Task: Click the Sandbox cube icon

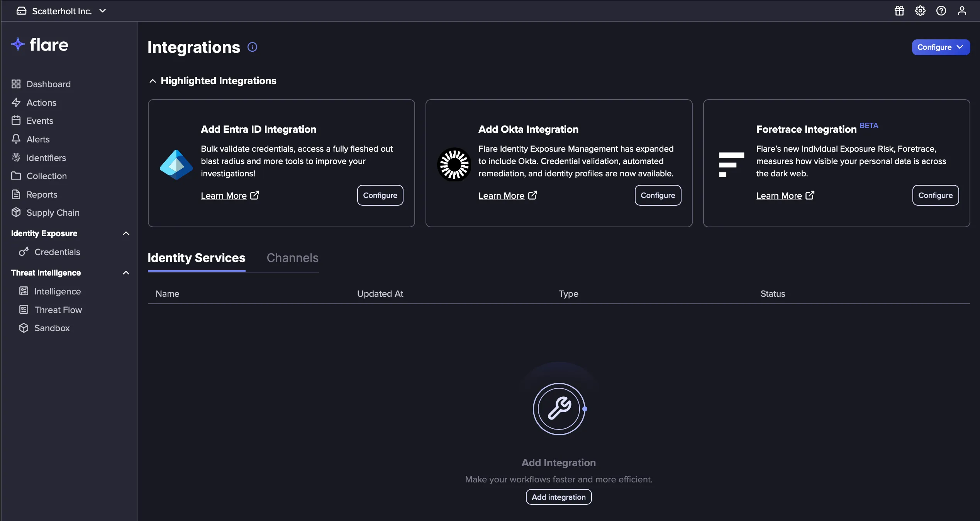Action: point(24,328)
